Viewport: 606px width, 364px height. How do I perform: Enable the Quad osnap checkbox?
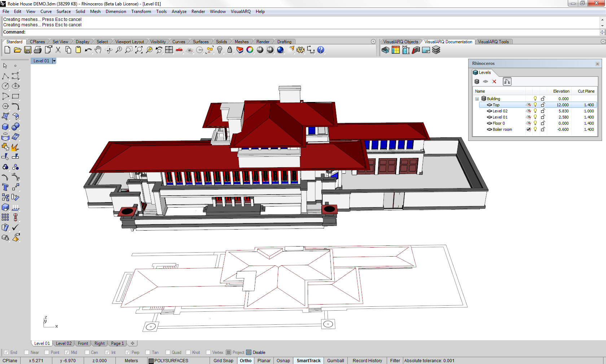[x=168, y=352]
